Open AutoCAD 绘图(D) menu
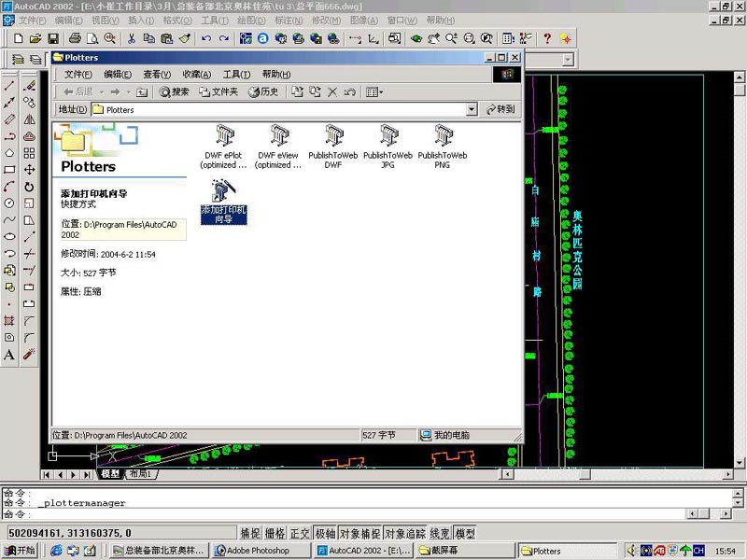747x560 pixels. 251,21
